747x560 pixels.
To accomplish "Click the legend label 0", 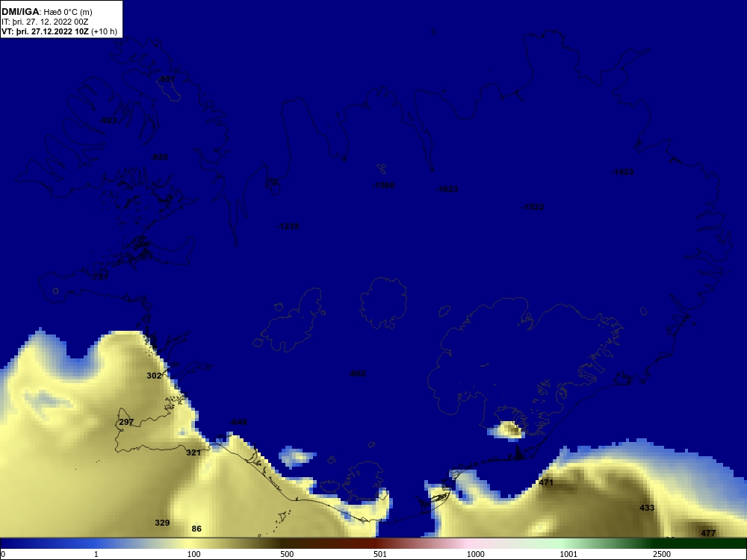I will click(3, 554).
